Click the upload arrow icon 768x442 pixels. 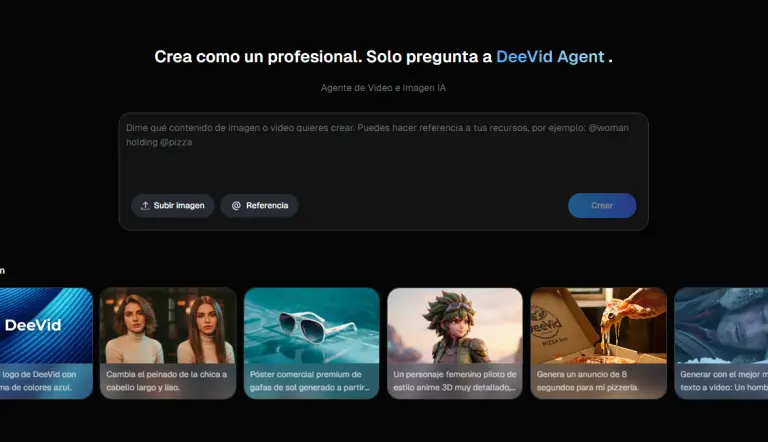[x=145, y=206]
